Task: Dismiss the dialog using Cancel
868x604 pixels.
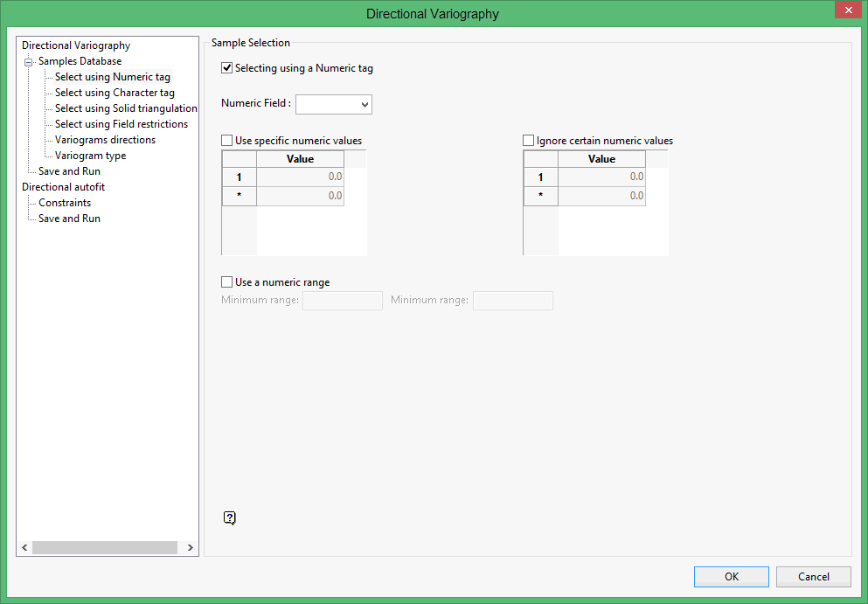Action: pyautogui.click(x=813, y=576)
